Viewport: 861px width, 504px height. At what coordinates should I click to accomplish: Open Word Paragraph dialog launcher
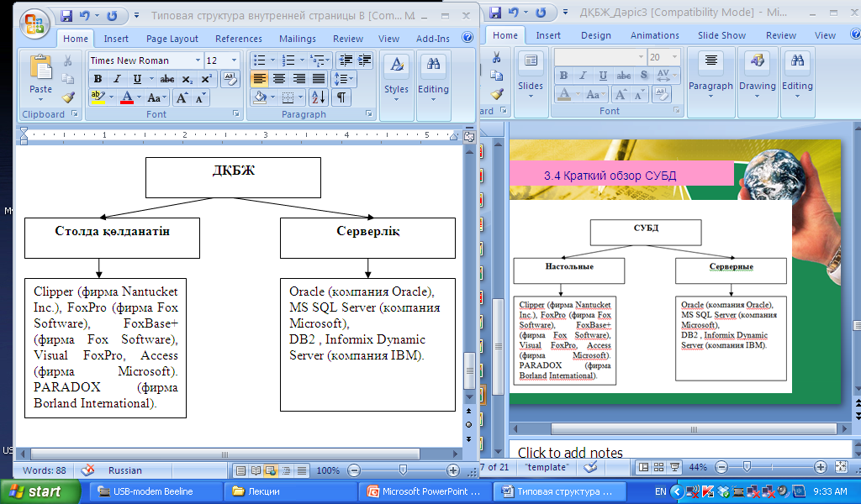point(368,113)
